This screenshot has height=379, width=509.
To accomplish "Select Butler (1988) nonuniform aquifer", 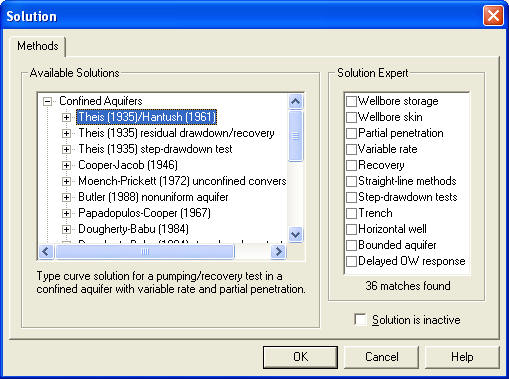I will (x=153, y=197).
